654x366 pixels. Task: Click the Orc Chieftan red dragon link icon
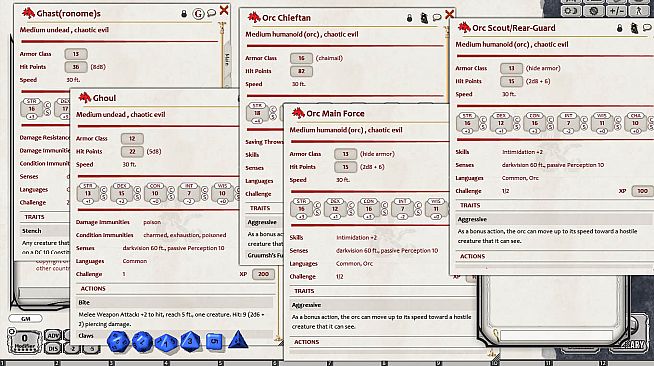coord(254,18)
